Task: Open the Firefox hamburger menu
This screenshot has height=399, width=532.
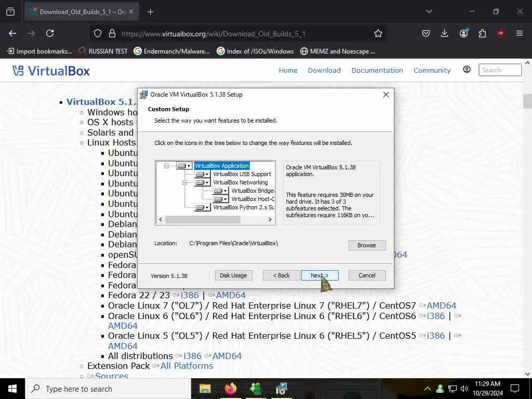Action: 520,33
